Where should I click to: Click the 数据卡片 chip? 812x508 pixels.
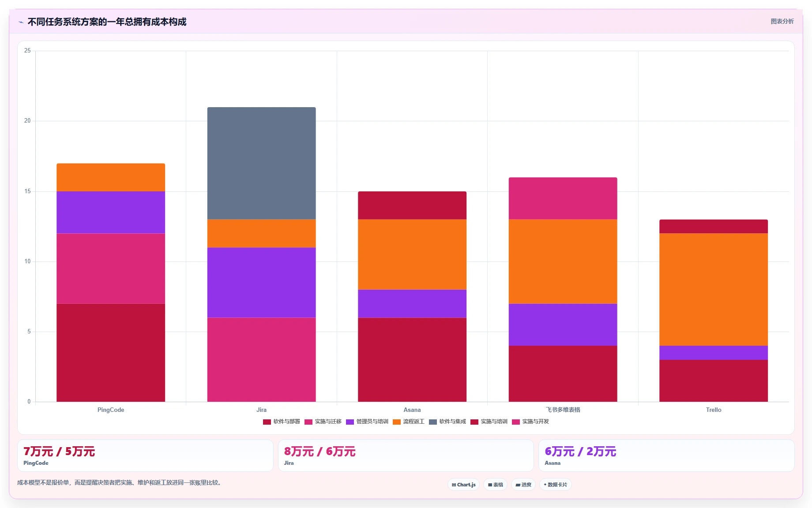(x=556, y=485)
